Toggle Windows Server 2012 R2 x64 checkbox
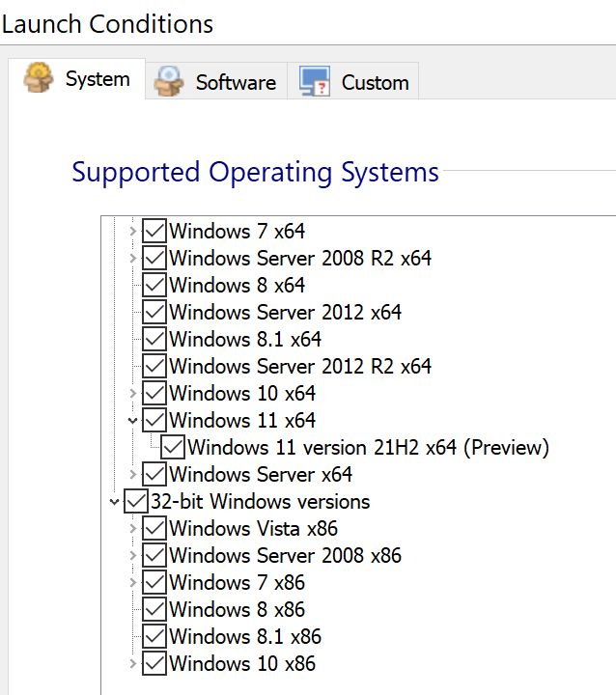This screenshot has width=616, height=695. click(x=154, y=366)
